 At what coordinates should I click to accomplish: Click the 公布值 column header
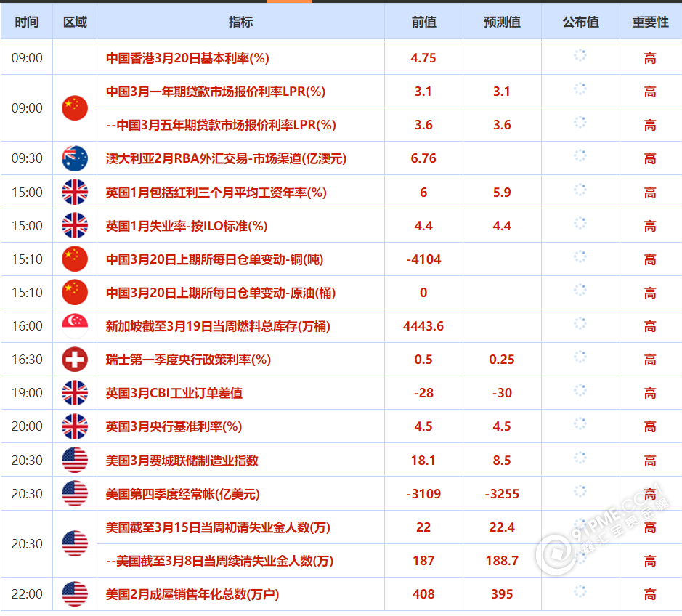(x=580, y=22)
